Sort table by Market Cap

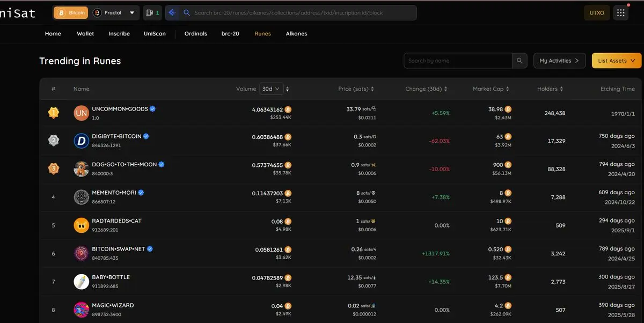(x=491, y=89)
